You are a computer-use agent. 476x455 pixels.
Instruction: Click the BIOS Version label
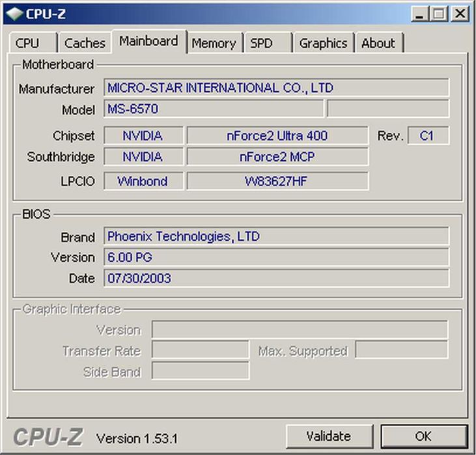pyautogui.click(x=73, y=257)
